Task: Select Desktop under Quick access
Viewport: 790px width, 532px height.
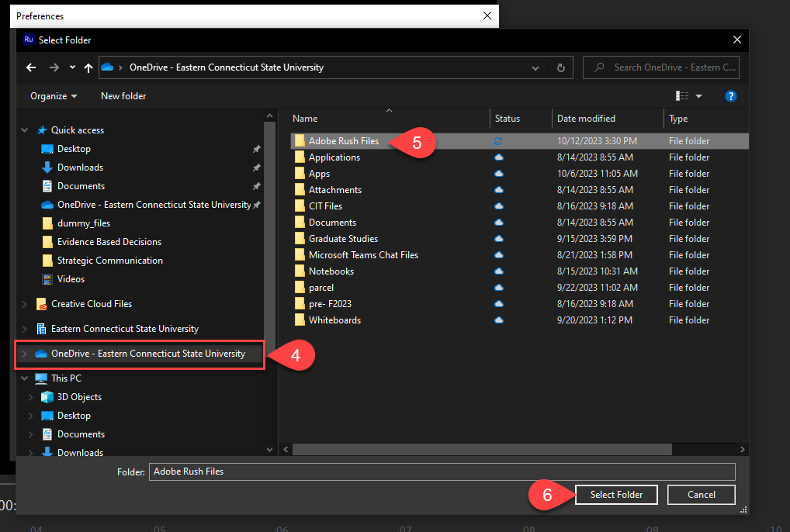Action: [x=74, y=149]
